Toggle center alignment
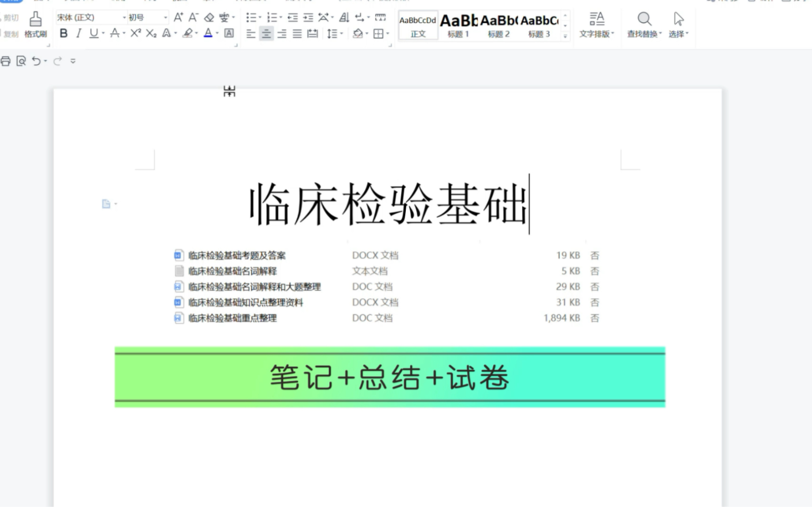The width and height of the screenshot is (812, 507). coord(266,34)
